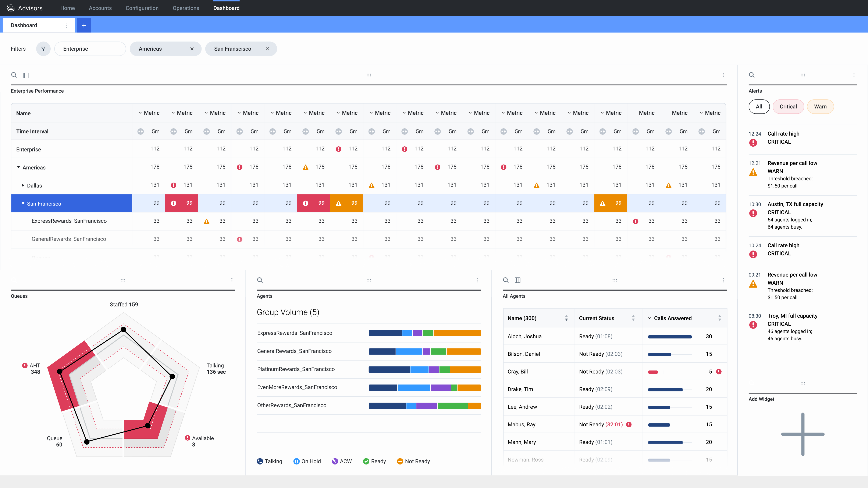
Task: Click the filter funnel icon
Action: tap(43, 49)
